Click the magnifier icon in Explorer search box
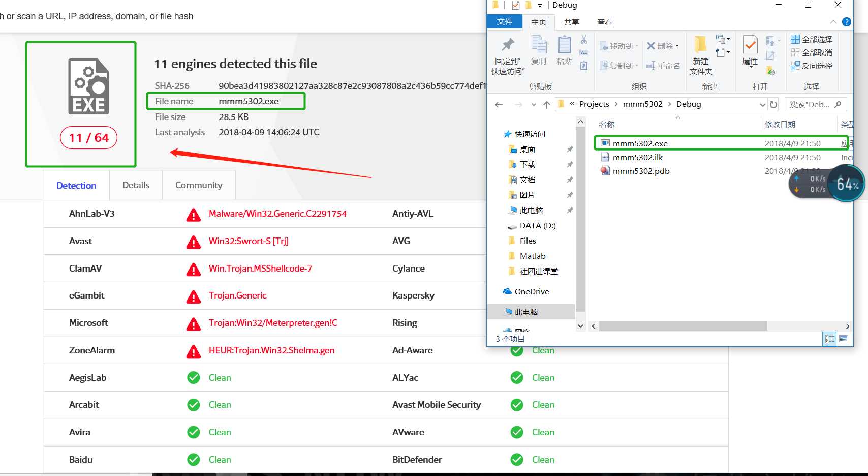 [838, 104]
